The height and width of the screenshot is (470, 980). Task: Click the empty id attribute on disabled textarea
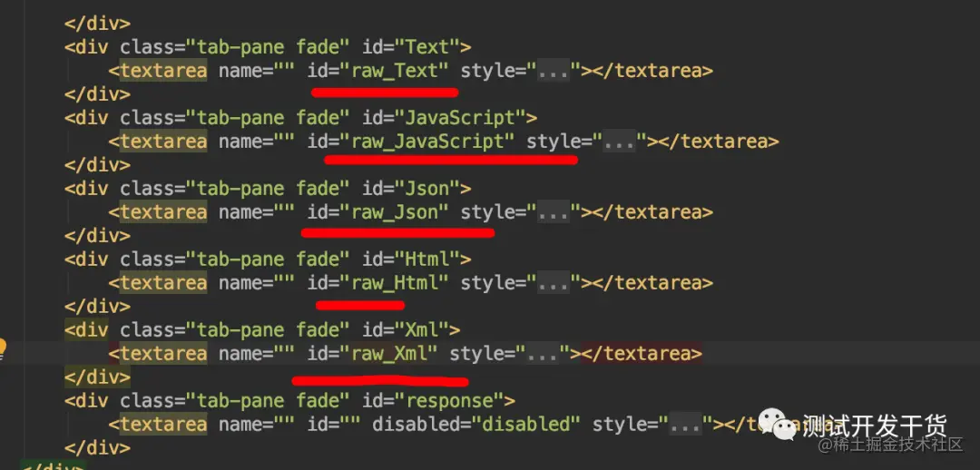click(x=334, y=425)
